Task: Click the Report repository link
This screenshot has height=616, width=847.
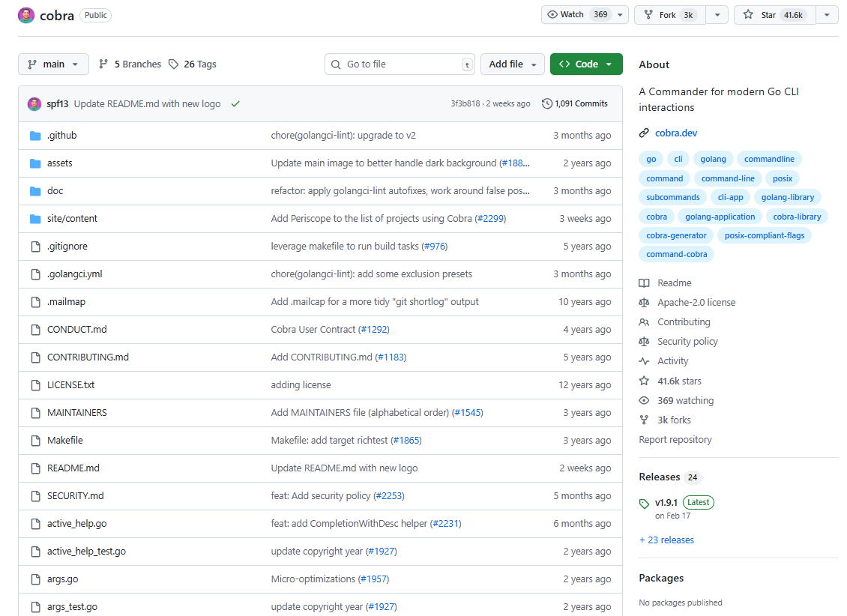Action: [x=675, y=439]
